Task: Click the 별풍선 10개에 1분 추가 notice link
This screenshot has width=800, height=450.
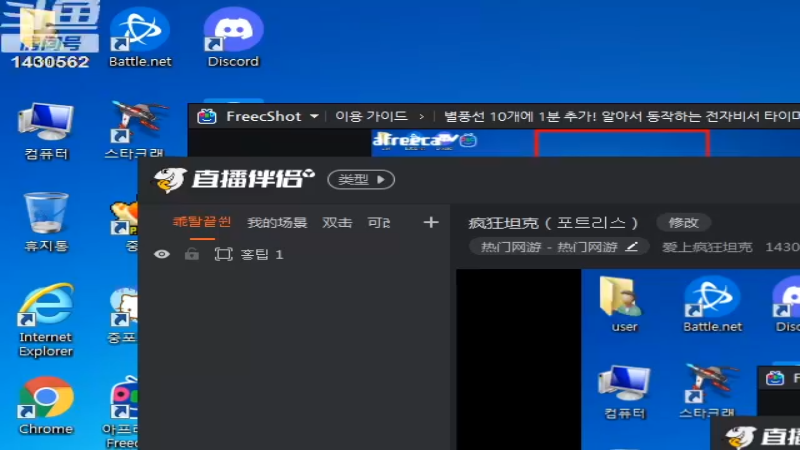Action: click(621, 116)
